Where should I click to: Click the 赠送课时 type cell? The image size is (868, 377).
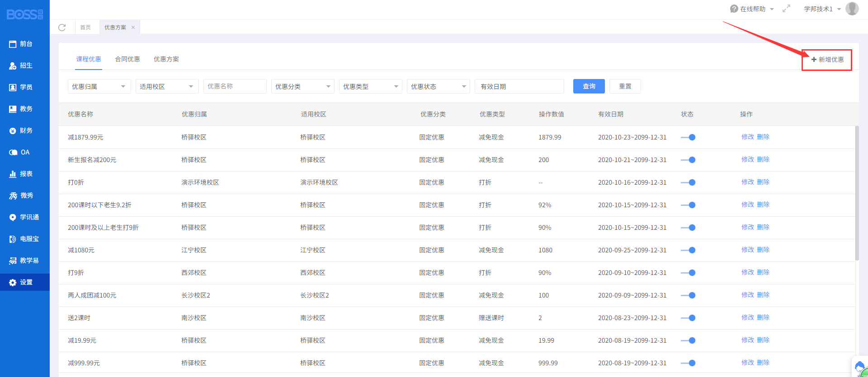[491, 318]
